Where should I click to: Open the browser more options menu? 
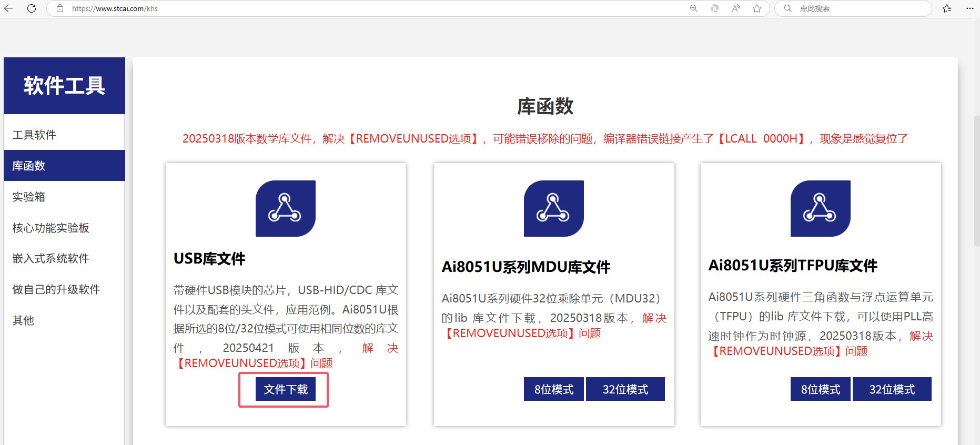(970, 8)
